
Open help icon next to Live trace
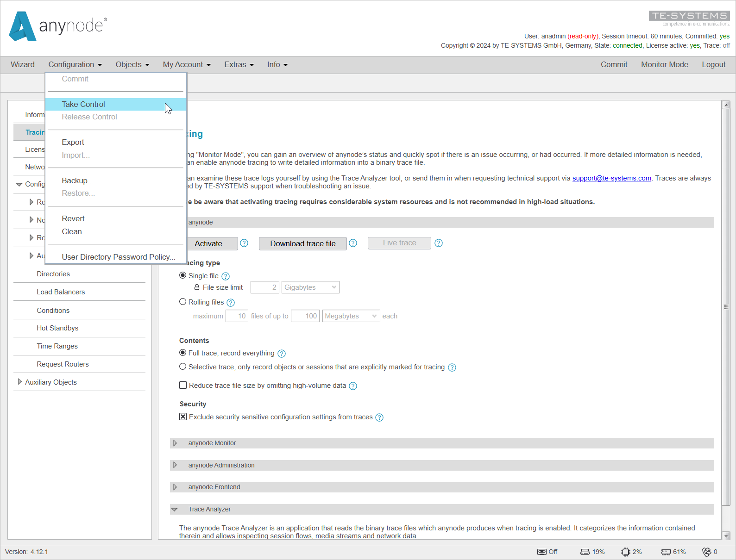coord(439,243)
